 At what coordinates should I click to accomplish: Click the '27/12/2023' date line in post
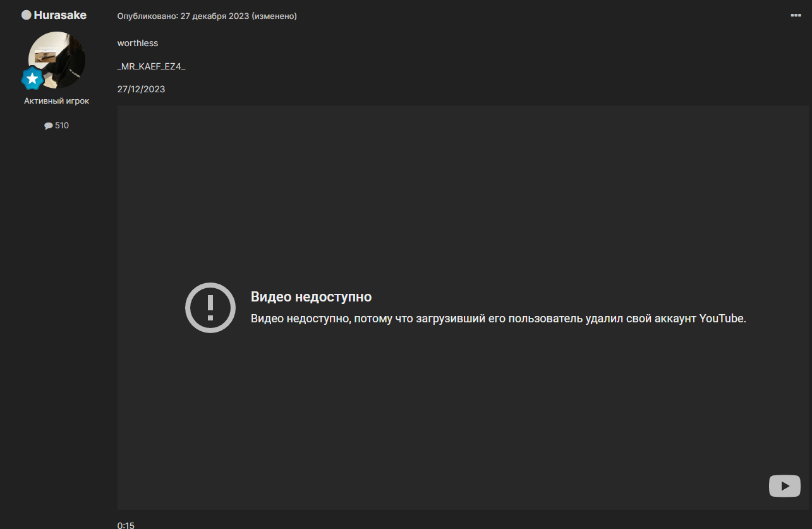pos(141,89)
